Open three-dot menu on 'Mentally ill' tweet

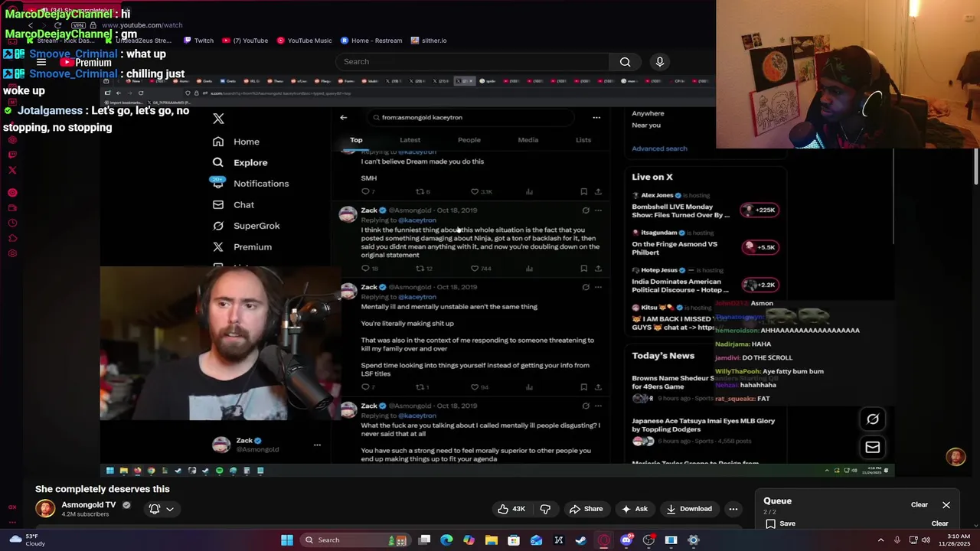[x=598, y=287]
